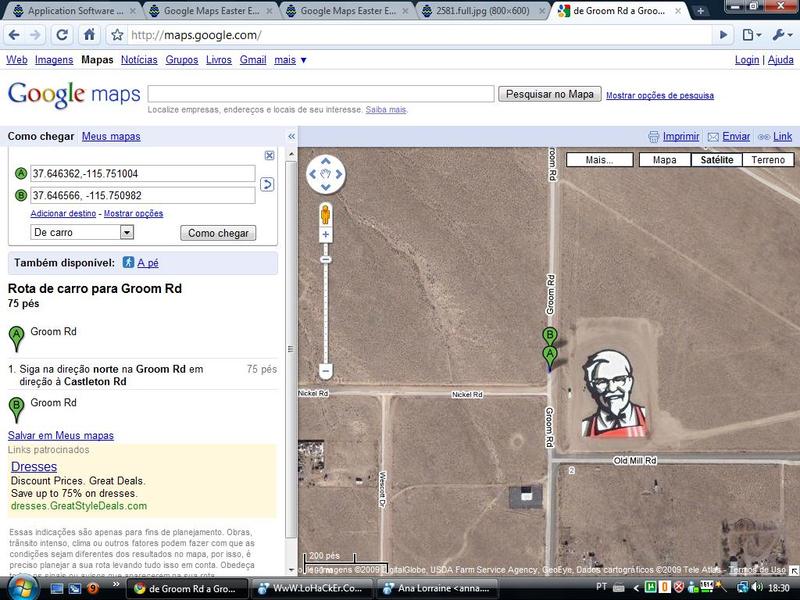
Task: Open the browser home page icon
Action: tap(89, 35)
